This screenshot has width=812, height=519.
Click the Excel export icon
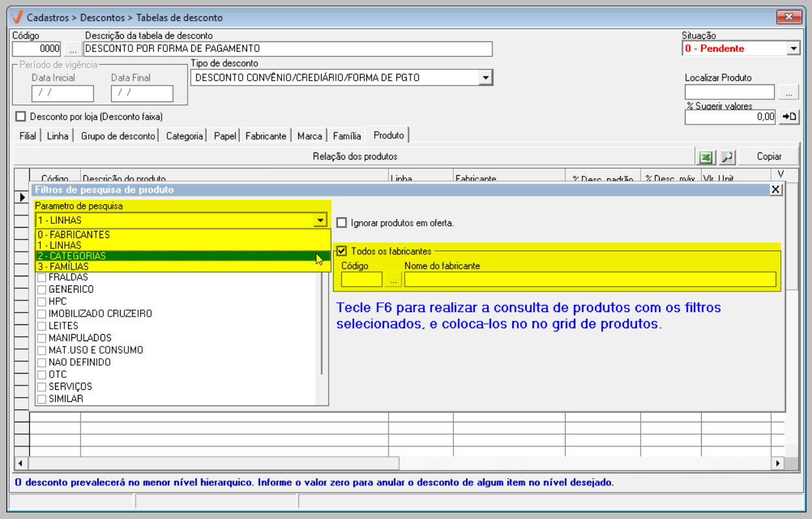[x=706, y=157]
